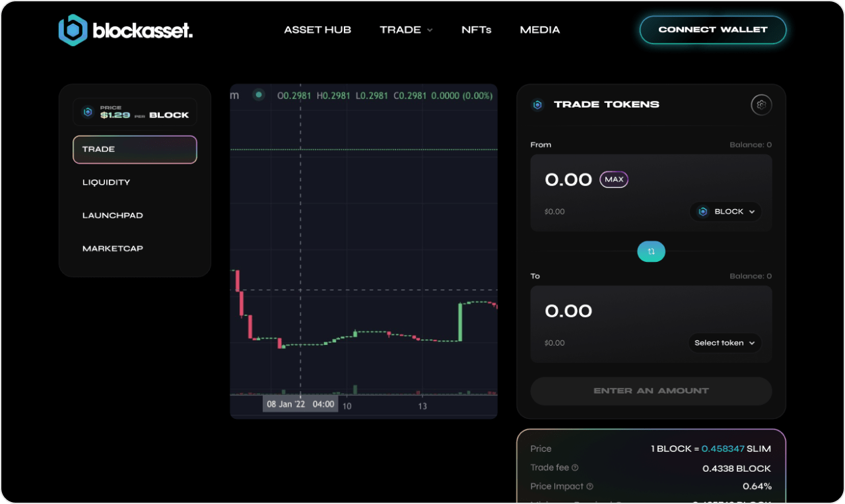Click the To Balance: 0 label
This screenshot has height=504, width=845.
click(x=751, y=276)
